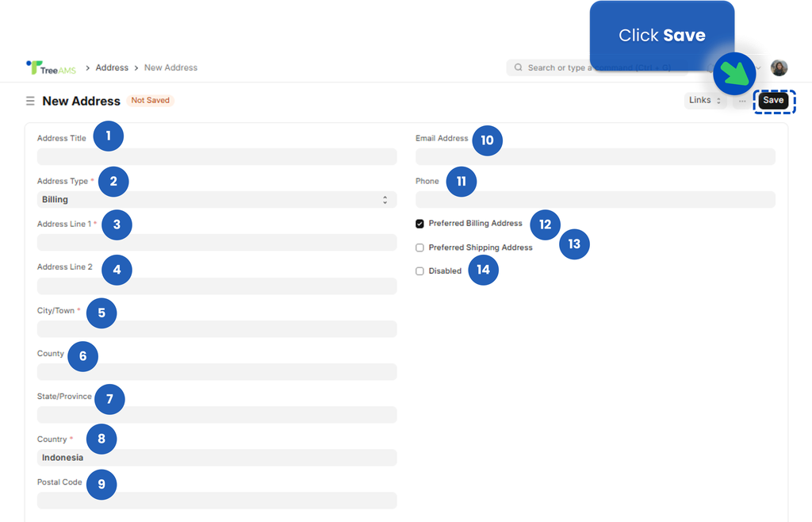Screen dimensions: 812x522
Task: Click the user avatar picture
Action: coord(779,68)
